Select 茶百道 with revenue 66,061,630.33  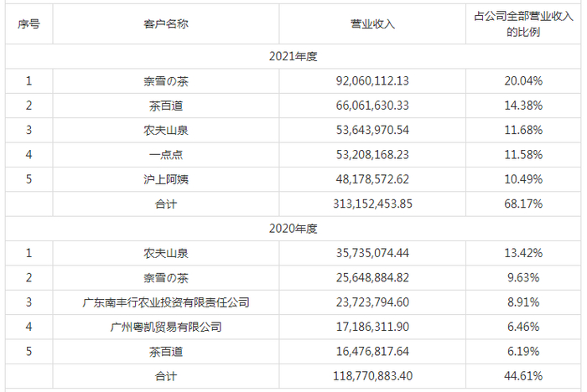(166, 106)
